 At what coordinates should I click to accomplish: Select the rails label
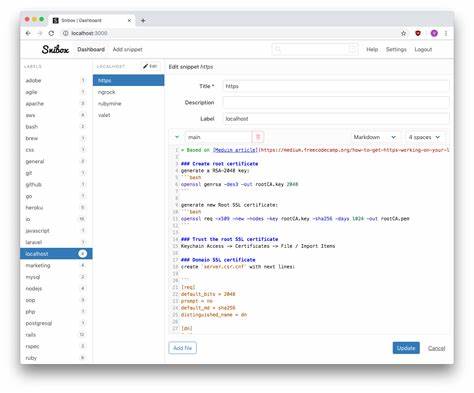(x=56, y=335)
